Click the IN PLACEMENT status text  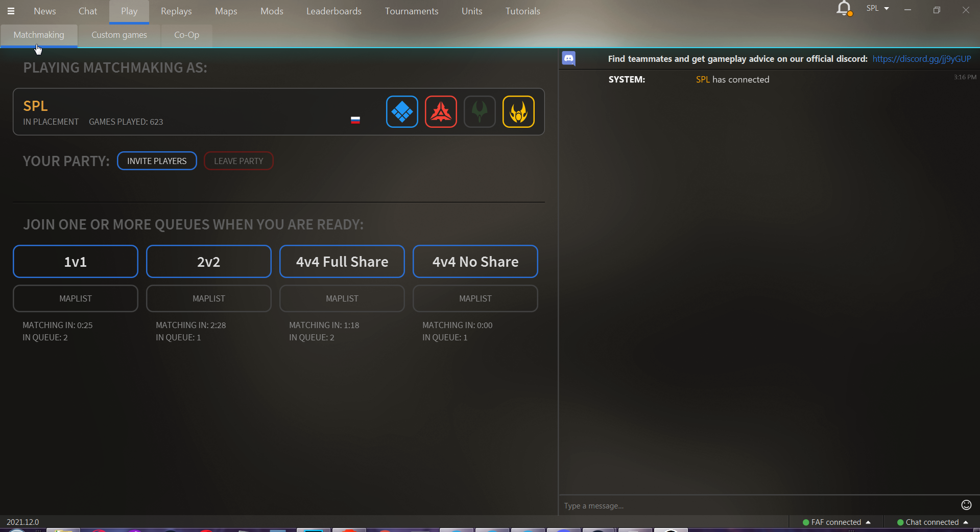(51, 122)
